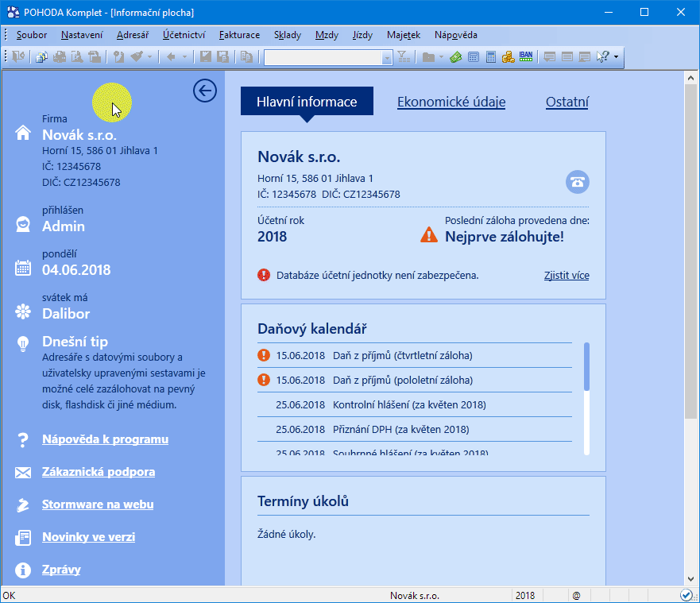Open the Nápověda k programu link

(x=106, y=439)
